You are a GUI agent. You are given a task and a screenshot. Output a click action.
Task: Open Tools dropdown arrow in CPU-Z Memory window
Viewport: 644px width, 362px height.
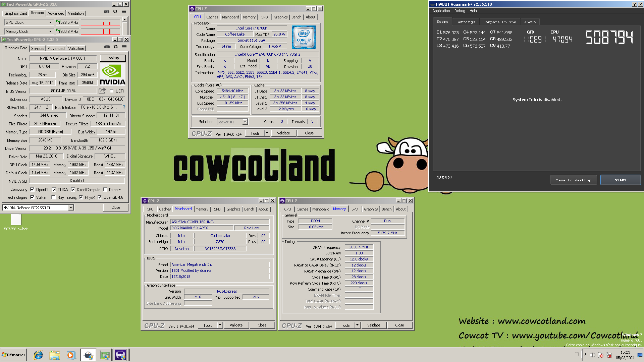(357, 325)
